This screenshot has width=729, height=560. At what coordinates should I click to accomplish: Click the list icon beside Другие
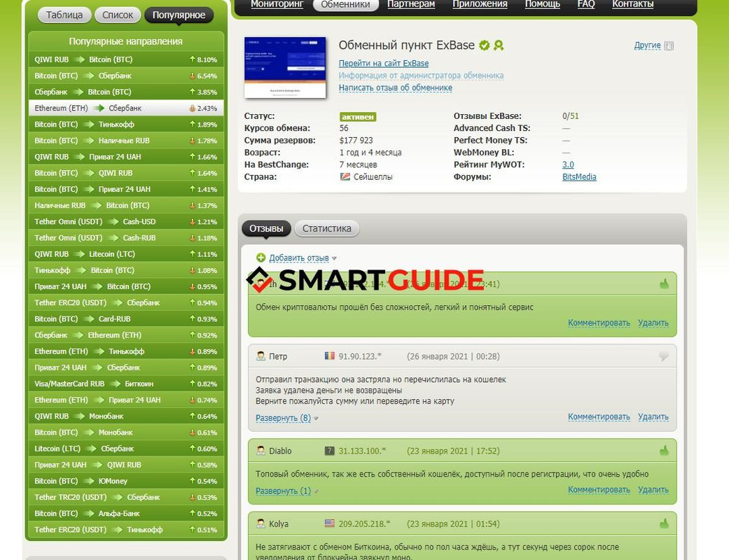(x=669, y=45)
